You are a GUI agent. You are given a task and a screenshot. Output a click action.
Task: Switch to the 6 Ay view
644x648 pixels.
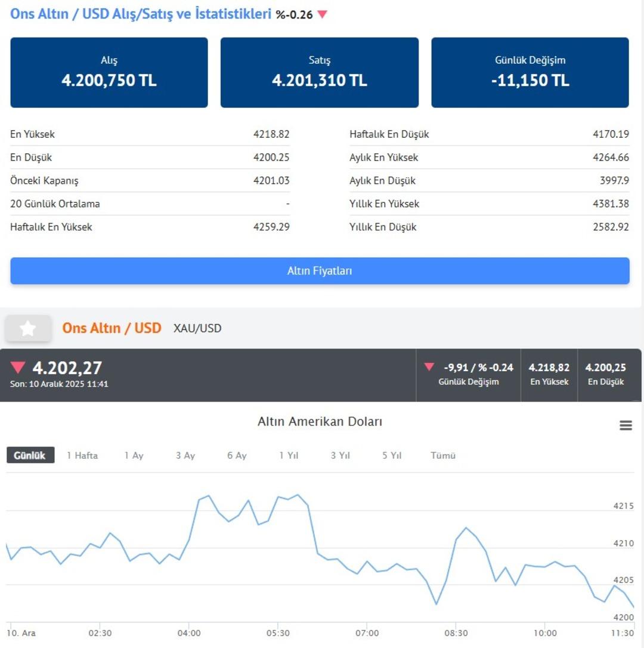coord(237,455)
